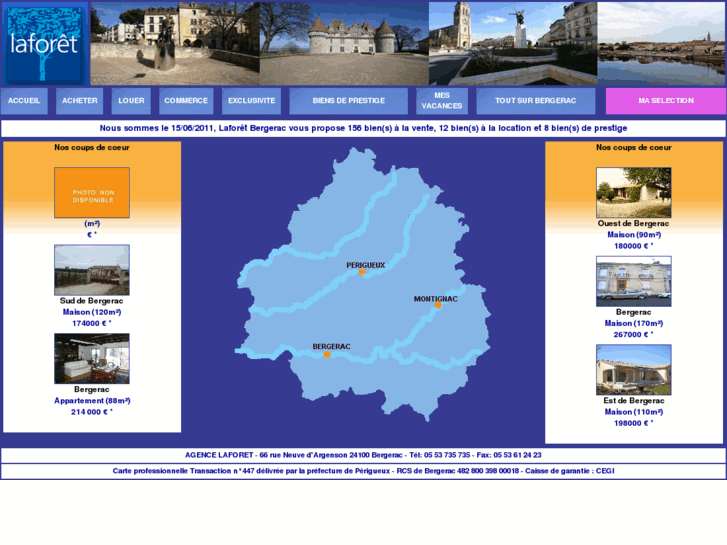Click the Dordogne department map
The image size is (727, 545).
pos(363,284)
